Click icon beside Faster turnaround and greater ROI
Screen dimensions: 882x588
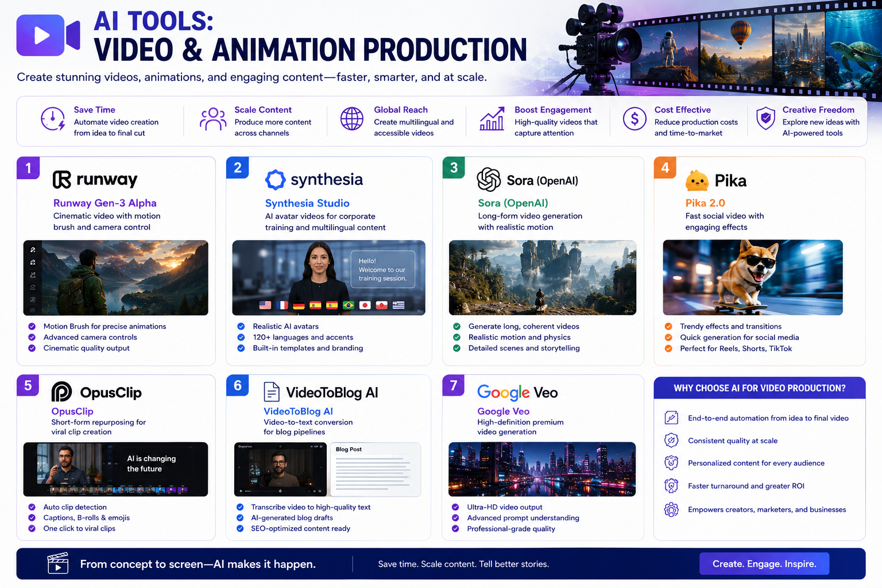[x=671, y=486]
